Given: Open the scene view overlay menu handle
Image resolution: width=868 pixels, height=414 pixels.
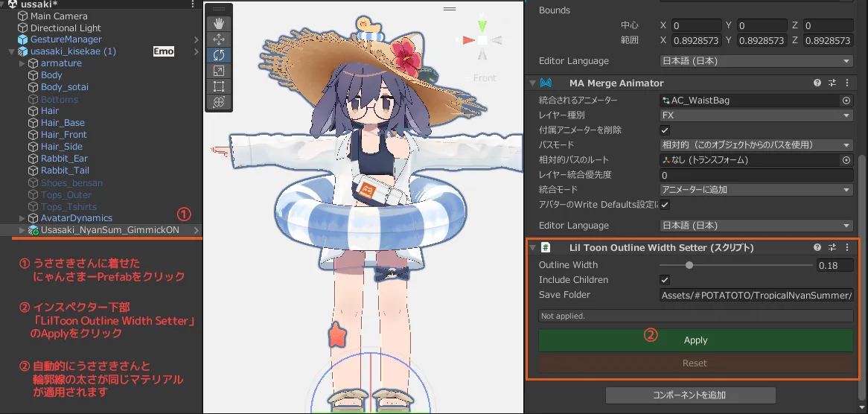Looking at the screenshot, I should (450, 9).
